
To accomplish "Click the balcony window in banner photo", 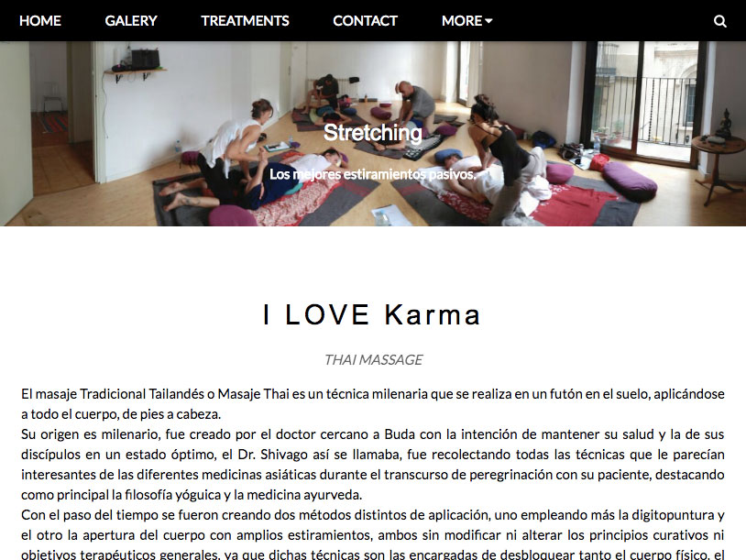I will point(644,100).
